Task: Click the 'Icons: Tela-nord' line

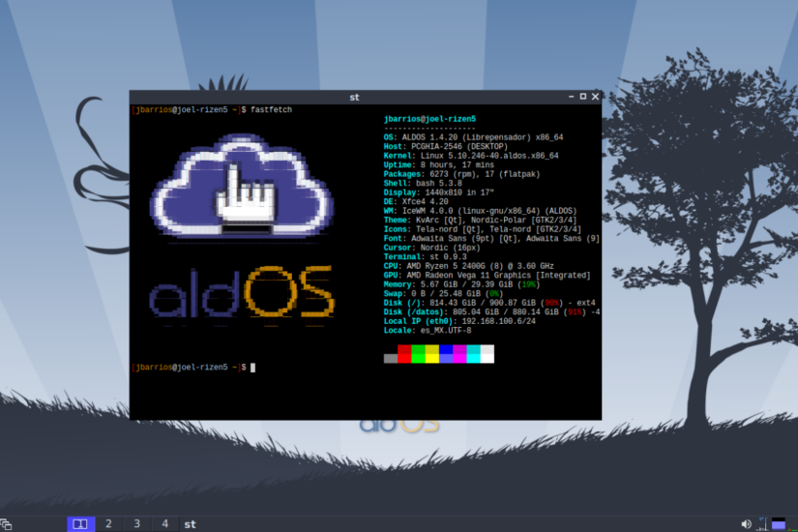Action: point(483,229)
